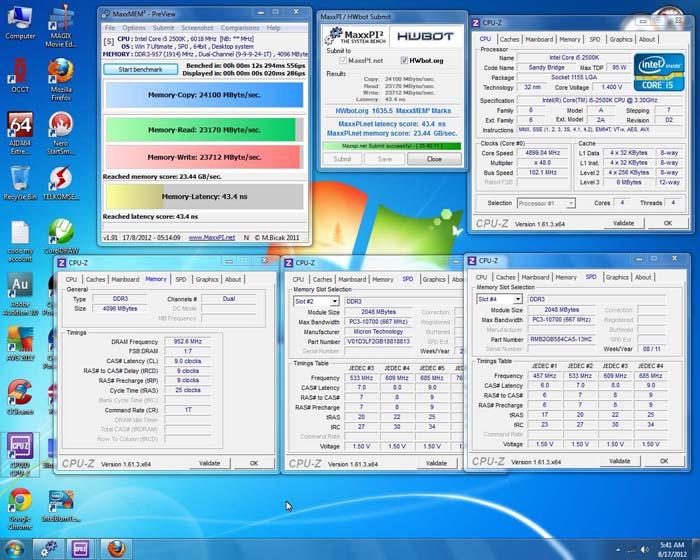
Task: Select SPD tab in Memory CPU-Z window
Action: (x=181, y=279)
